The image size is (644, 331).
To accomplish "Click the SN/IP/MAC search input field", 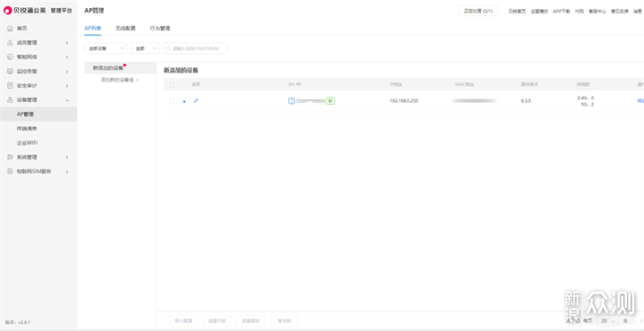I will [x=196, y=48].
